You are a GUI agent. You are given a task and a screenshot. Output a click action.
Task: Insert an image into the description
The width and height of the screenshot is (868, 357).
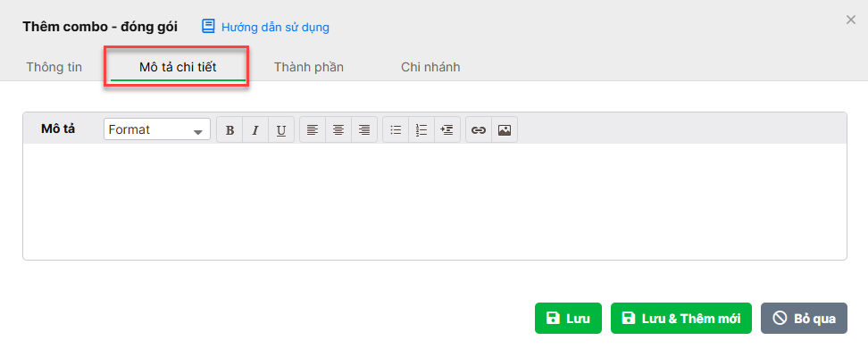(x=505, y=130)
